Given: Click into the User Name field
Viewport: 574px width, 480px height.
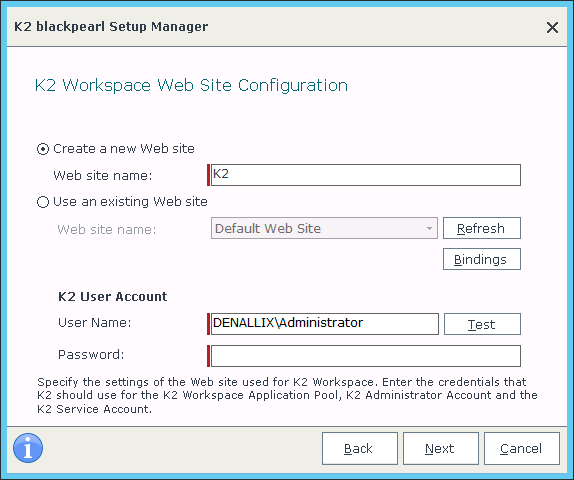Looking at the screenshot, I should coord(325,324).
